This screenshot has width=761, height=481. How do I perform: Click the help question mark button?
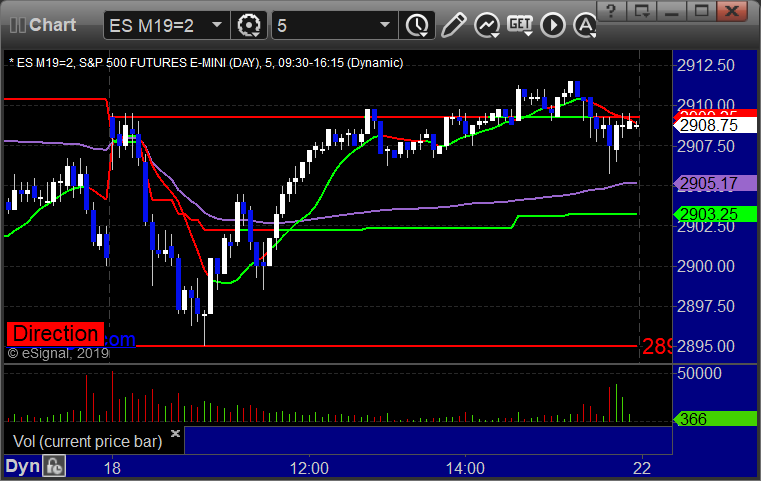tap(611, 11)
